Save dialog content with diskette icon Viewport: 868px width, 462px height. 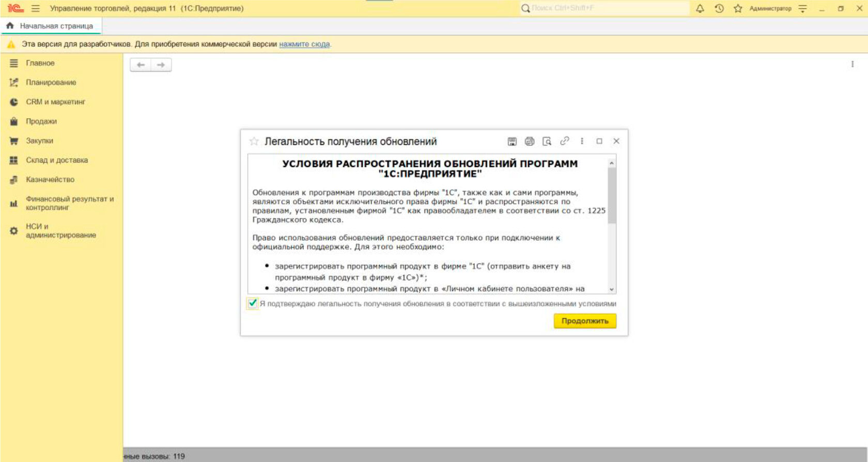(x=512, y=141)
